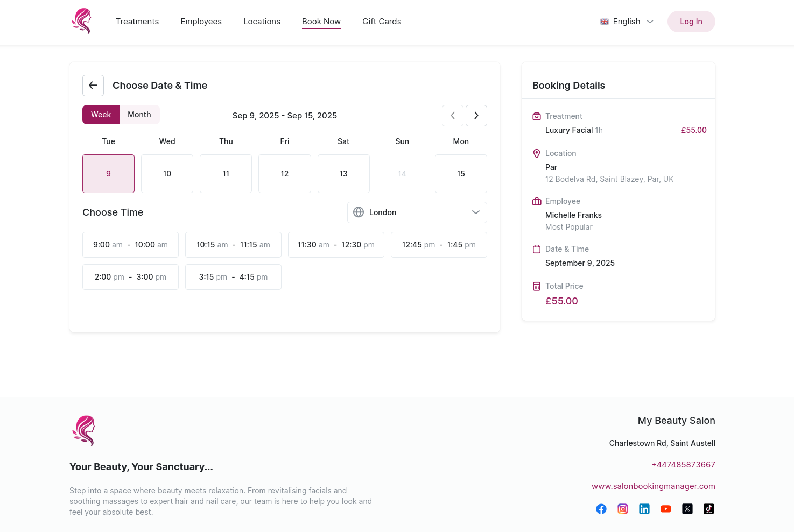Click the Booking Details heading
794x532 pixels.
point(568,86)
